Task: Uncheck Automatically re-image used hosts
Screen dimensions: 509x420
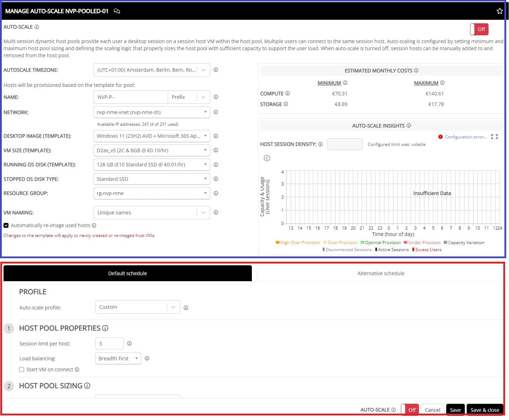Action: pyautogui.click(x=6, y=225)
